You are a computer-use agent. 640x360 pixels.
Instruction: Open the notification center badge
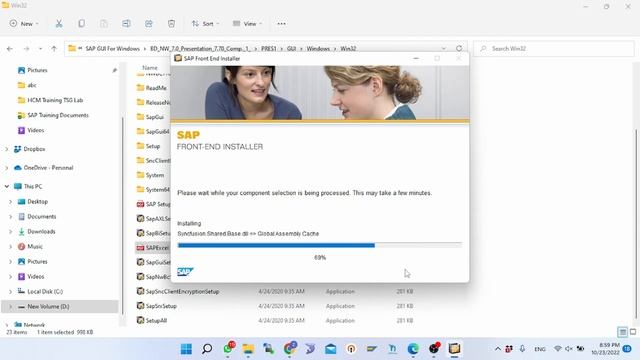627,349
